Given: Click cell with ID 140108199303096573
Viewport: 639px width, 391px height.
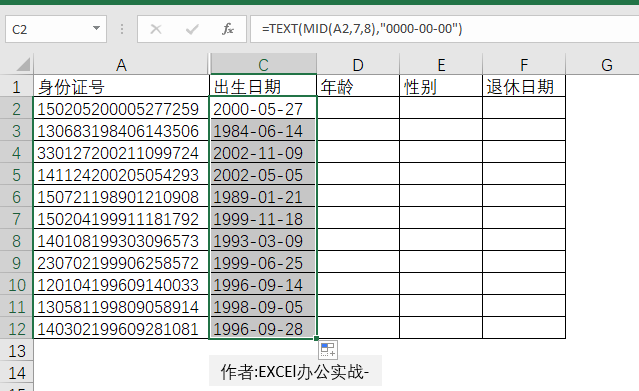Looking at the screenshot, I should 121,241.
